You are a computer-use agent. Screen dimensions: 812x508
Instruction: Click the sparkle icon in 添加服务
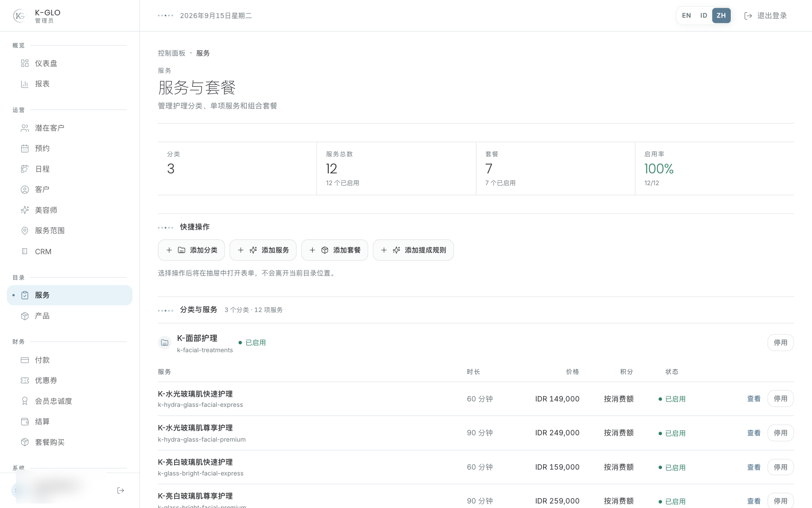pyautogui.click(x=253, y=250)
